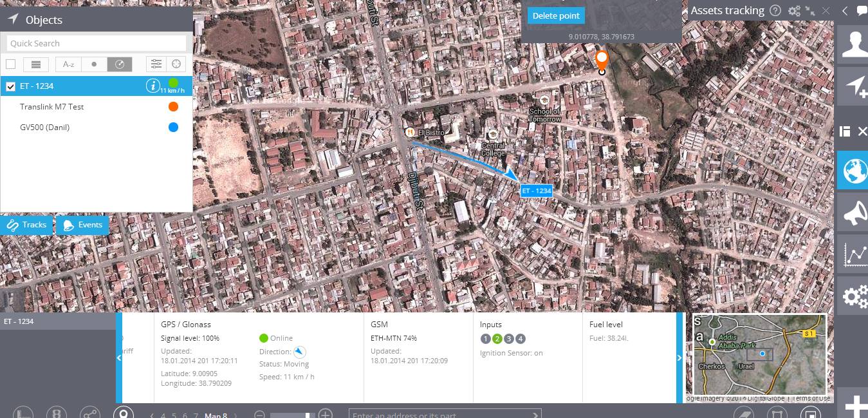Sort objects alphabetically with A-z

pos(68,64)
